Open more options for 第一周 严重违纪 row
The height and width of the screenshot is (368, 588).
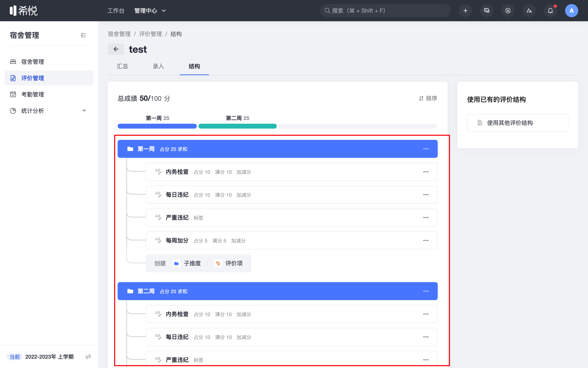[426, 218]
